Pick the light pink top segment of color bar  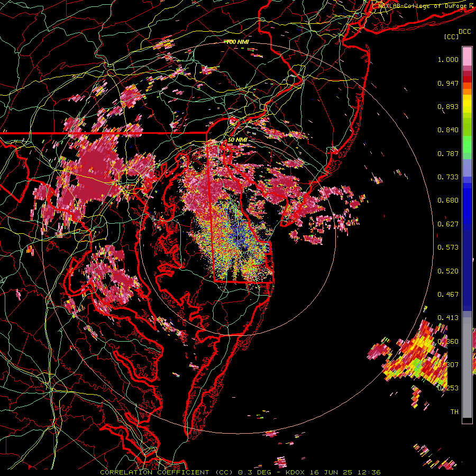coord(467,56)
